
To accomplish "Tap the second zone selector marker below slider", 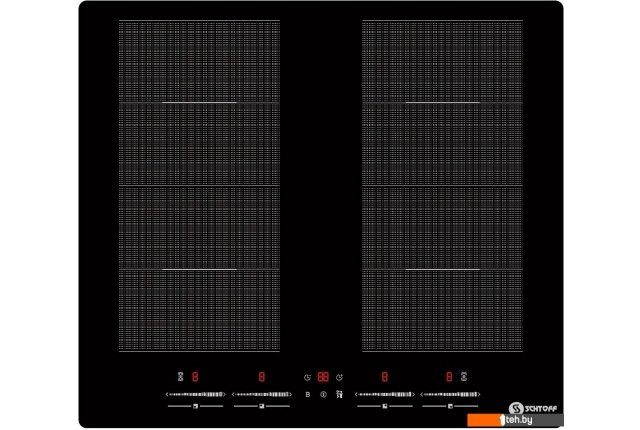I will (261, 407).
